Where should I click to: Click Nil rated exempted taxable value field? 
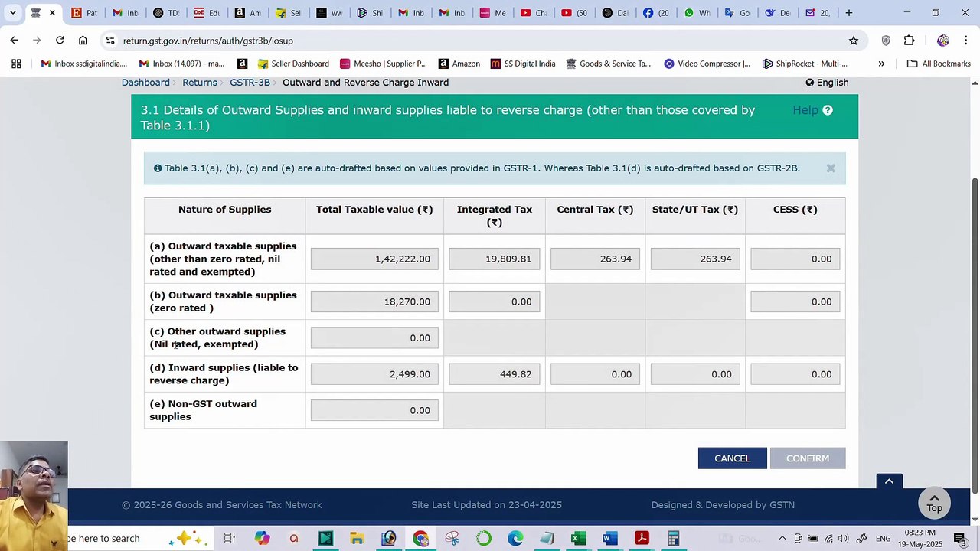(x=374, y=337)
